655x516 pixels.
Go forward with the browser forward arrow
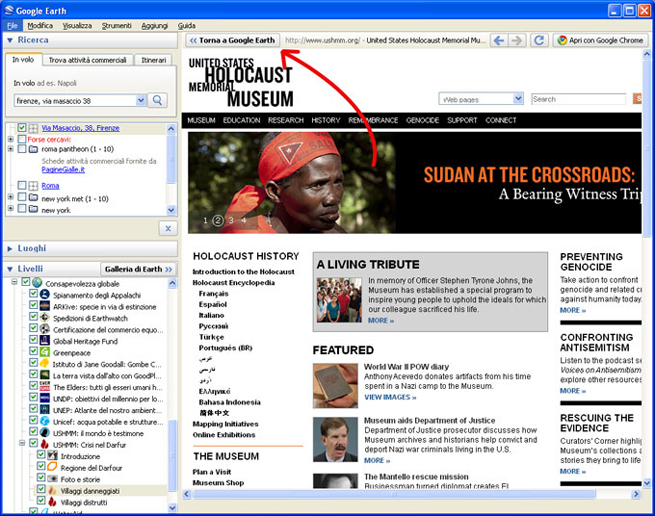point(516,41)
